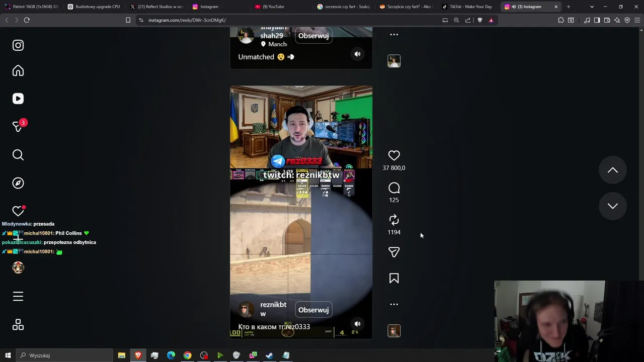Screen dimensions: 644x362
Task: Open File Explorer from taskbar
Action: (x=122, y=355)
